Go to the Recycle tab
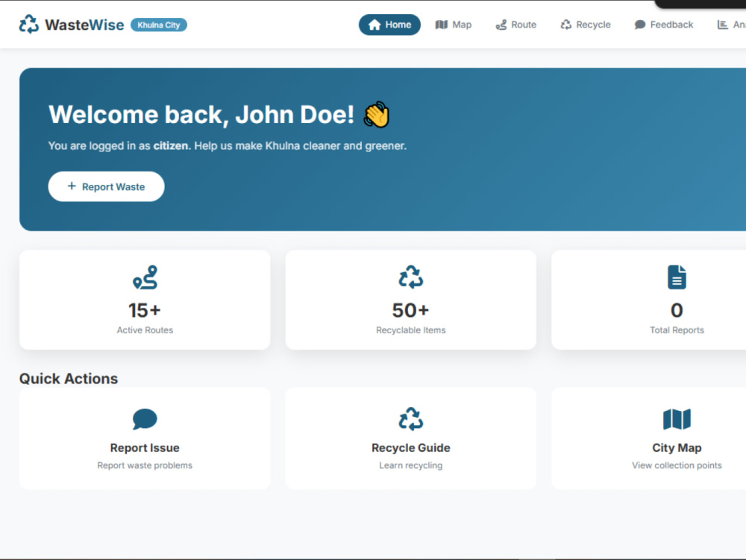This screenshot has width=746, height=560. pyautogui.click(x=585, y=25)
